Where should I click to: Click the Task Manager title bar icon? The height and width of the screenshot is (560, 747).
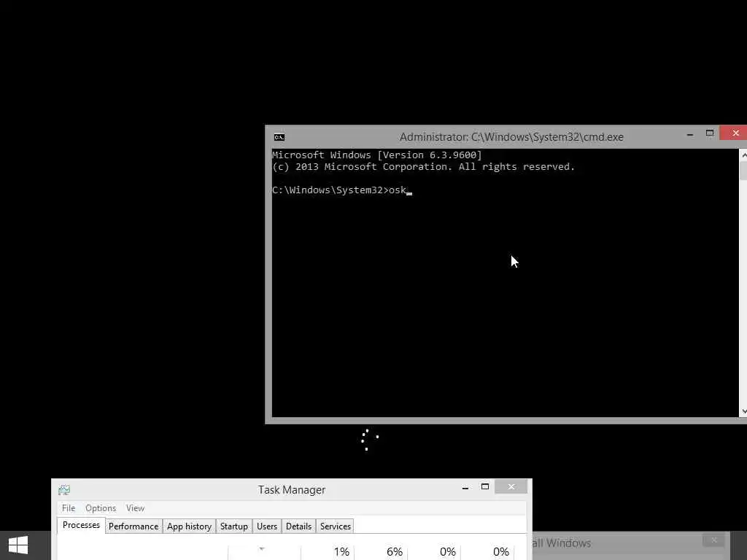pos(64,489)
